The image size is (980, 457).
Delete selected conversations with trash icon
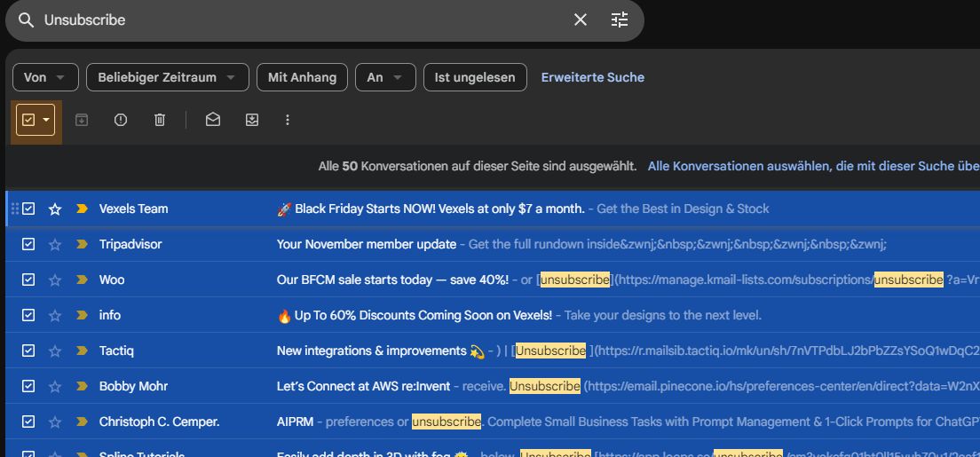pos(160,120)
